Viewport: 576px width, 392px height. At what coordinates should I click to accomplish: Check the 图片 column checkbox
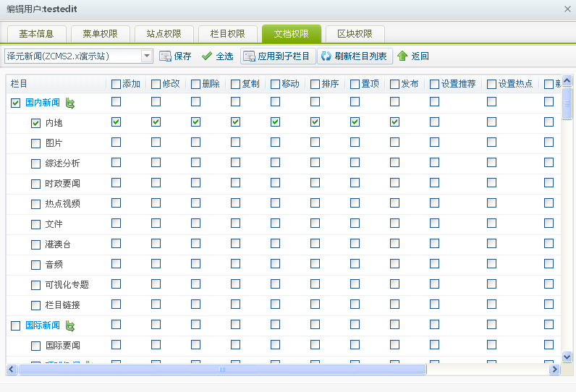point(35,143)
